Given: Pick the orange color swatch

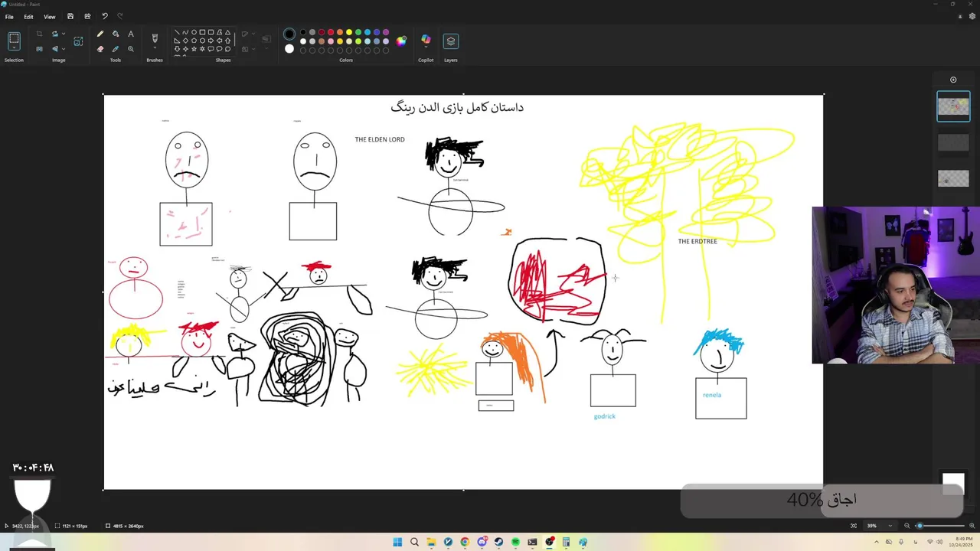Looking at the screenshot, I should click(340, 32).
